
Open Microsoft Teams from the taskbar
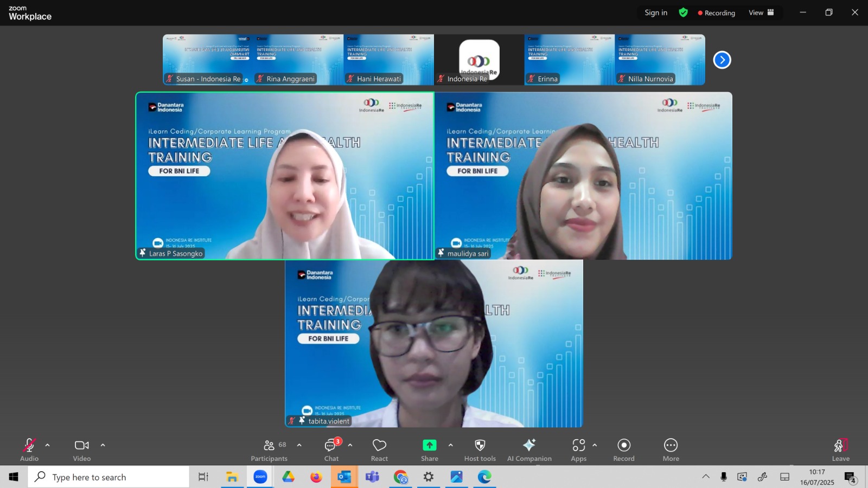(372, 477)
